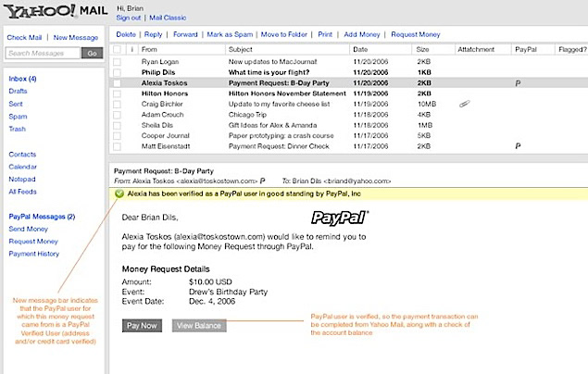Open the Drafts folder

tap(18, 91)
